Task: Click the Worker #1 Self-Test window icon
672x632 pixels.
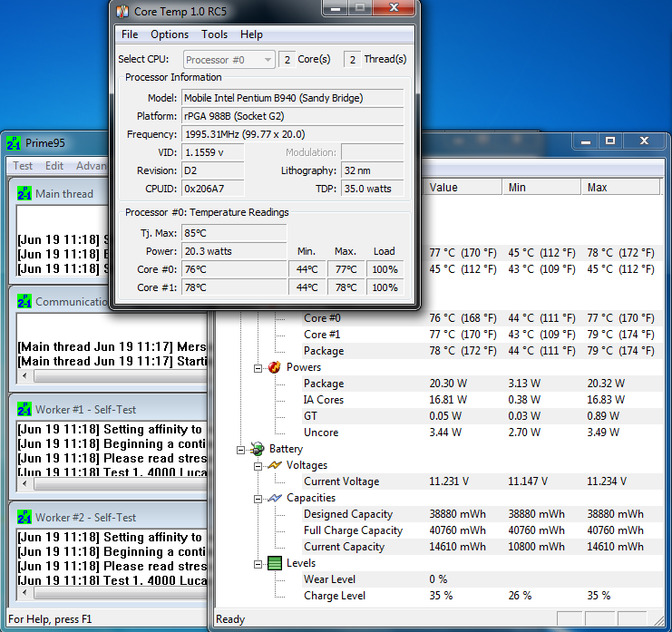Action: tap(24, 410)
